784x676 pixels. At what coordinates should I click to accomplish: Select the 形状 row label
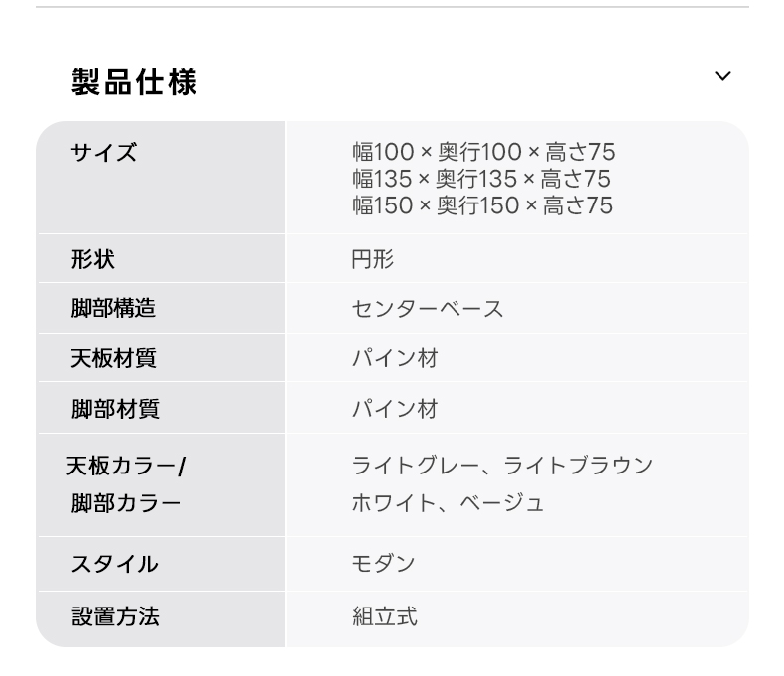(x=93, y=259)
